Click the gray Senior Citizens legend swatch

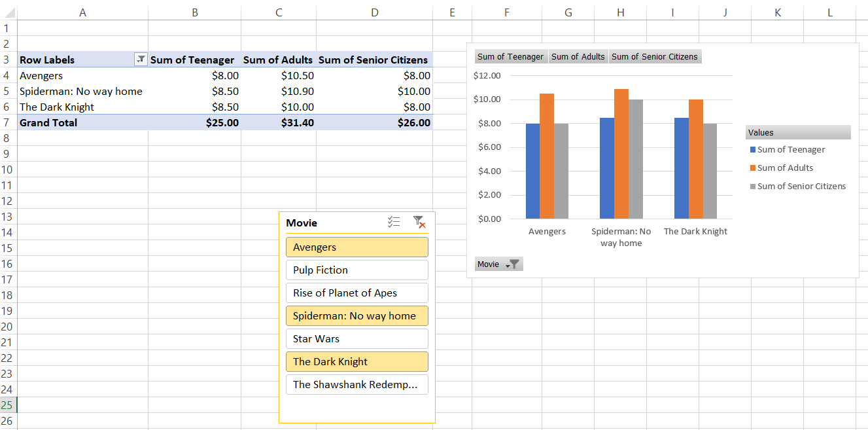753,187
